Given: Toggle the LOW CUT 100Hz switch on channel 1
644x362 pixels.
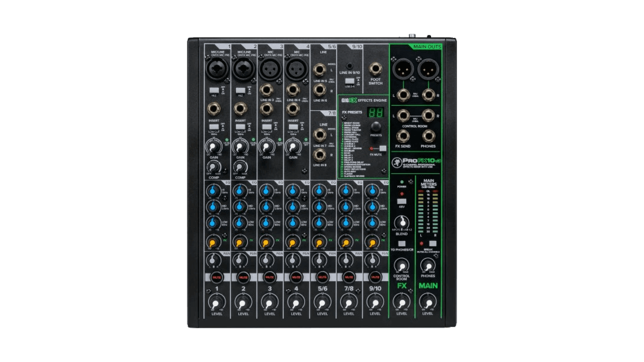Looking at the screenshot, I should click(x=214, y=127).
